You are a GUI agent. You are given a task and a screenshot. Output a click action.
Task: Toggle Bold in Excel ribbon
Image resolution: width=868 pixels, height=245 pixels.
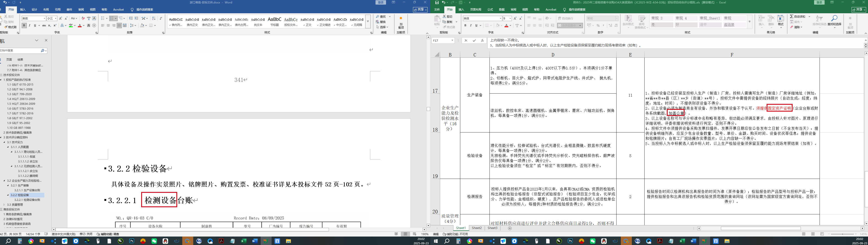[x=466, y=25]
